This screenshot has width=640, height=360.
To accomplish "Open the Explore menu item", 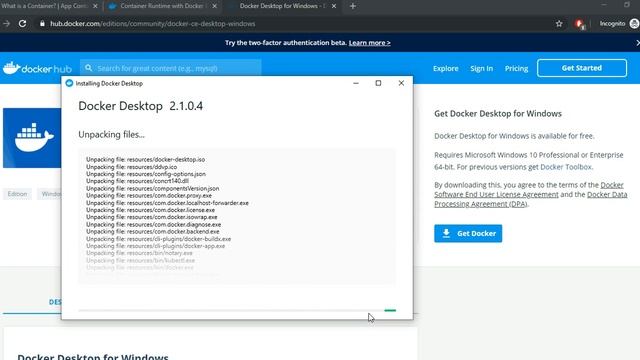I will tap(445, 69).
